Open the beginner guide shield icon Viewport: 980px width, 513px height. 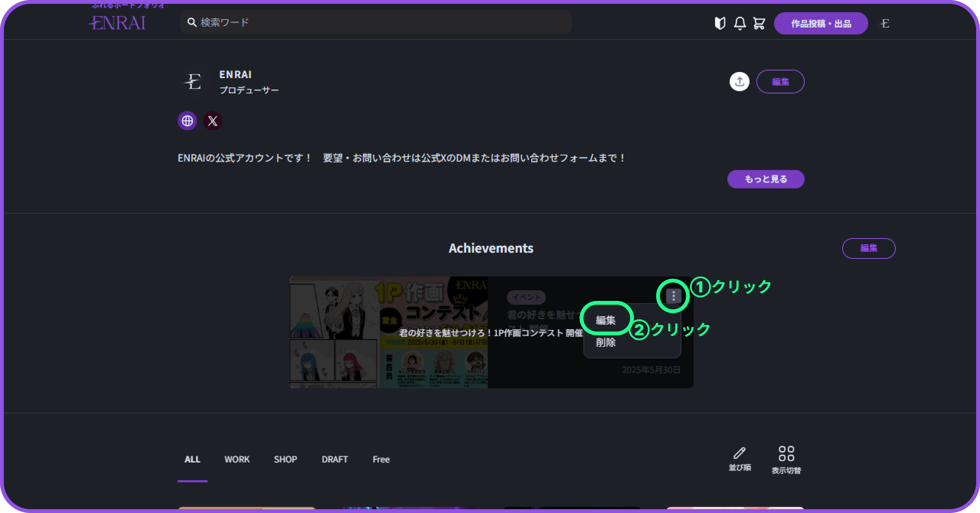click(x=720, y=23)
